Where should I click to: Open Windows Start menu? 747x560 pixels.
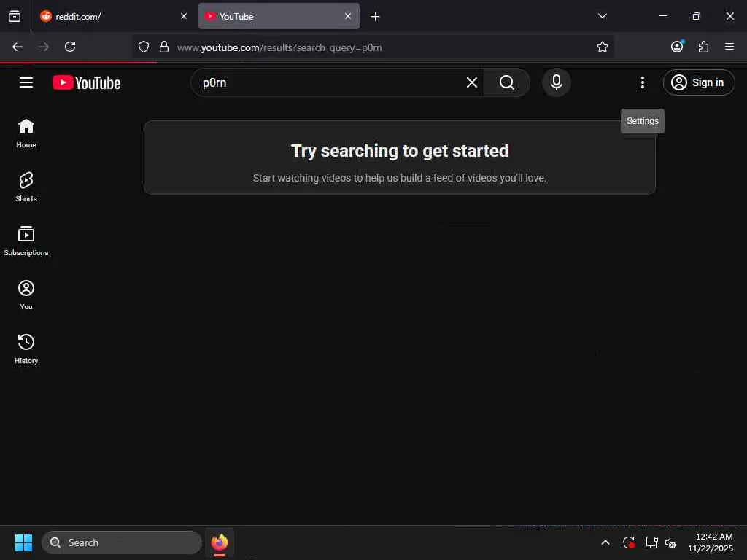(x=24, y=542)
